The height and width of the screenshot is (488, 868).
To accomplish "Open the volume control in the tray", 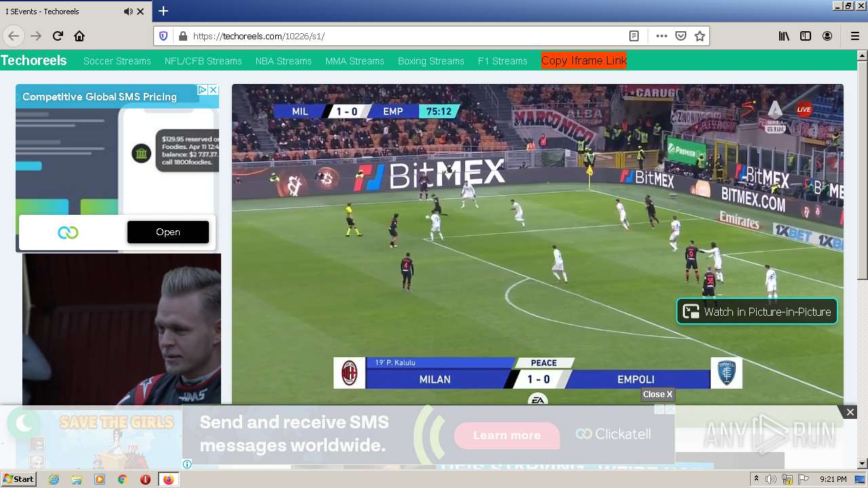I will pyautogui.click(x=771, y=479).
